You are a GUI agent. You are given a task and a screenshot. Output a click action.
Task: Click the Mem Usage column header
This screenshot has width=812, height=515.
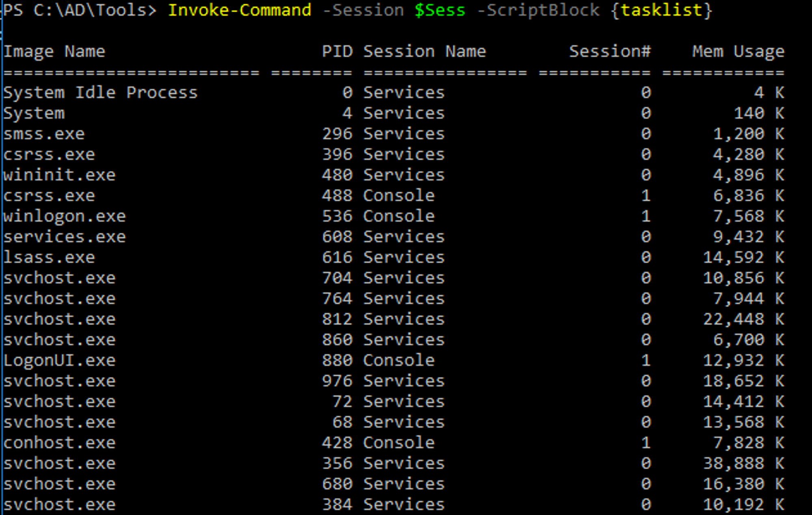pos(738,52)
